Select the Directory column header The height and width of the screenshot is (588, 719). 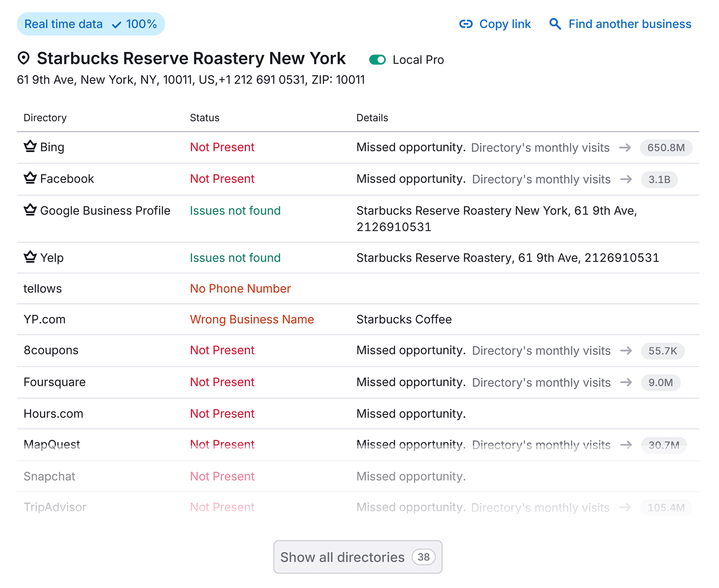(x=44, y=118)
